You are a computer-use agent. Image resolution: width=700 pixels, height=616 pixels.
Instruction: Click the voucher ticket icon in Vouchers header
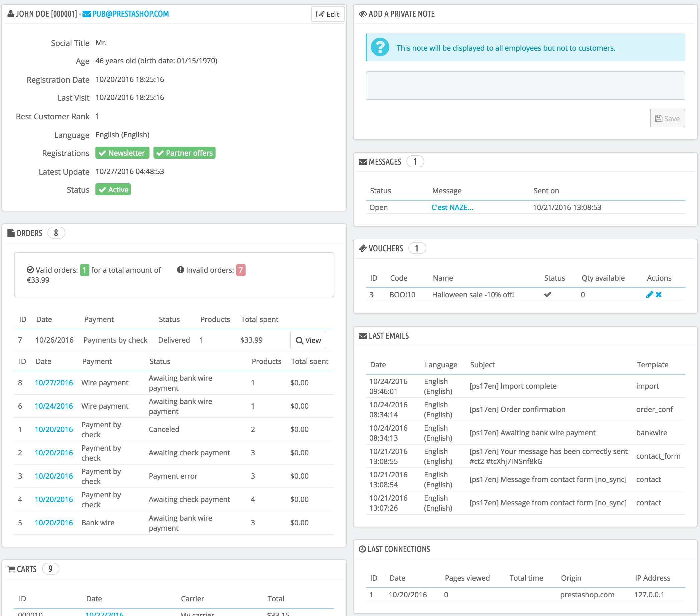(363, 248)
